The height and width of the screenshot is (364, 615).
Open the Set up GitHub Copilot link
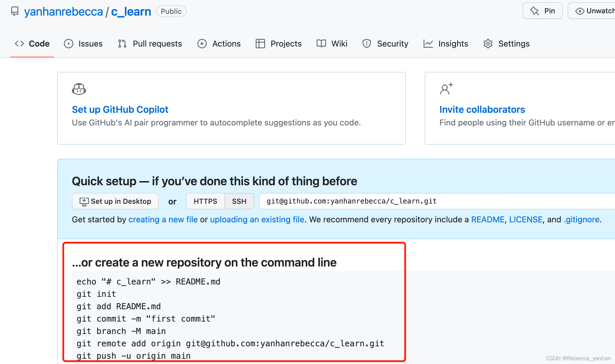point(120,110)
